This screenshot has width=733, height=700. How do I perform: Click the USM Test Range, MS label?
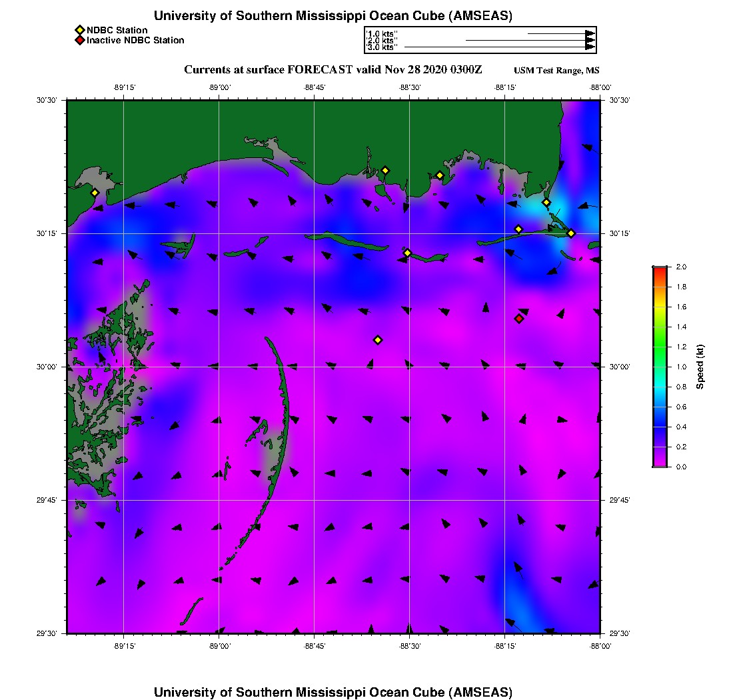(x=556, y=71)
